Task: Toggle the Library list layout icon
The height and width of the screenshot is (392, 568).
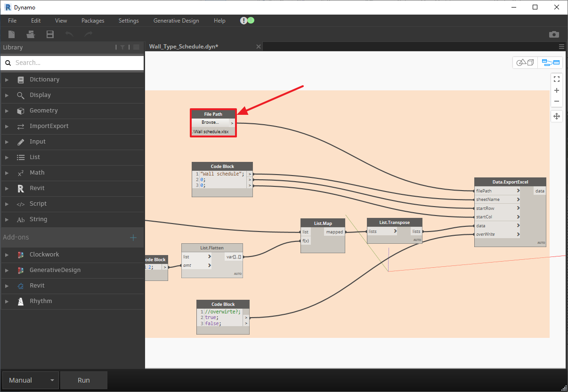Action: (136, 47)
